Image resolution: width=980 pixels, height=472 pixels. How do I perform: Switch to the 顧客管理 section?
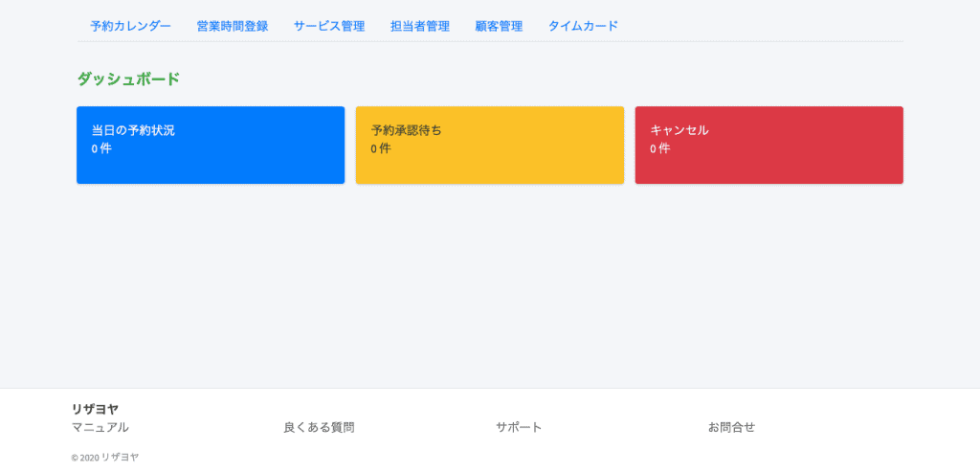click(499, 26)
